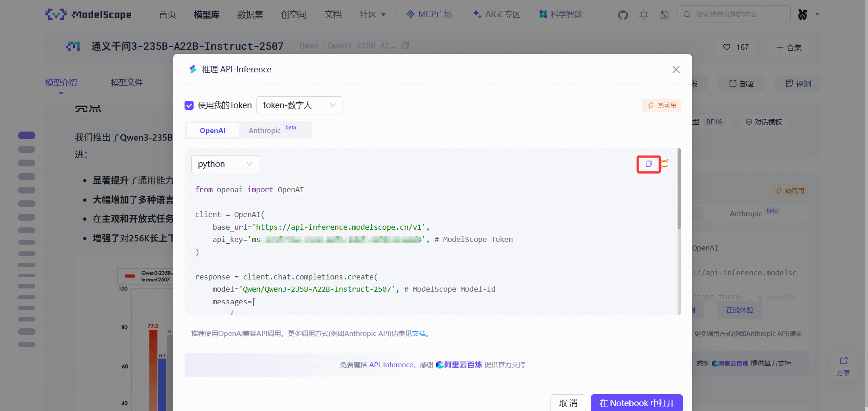868x411 pixels.
Task: Click the 部署 button
Action: [x=741, y=84]
